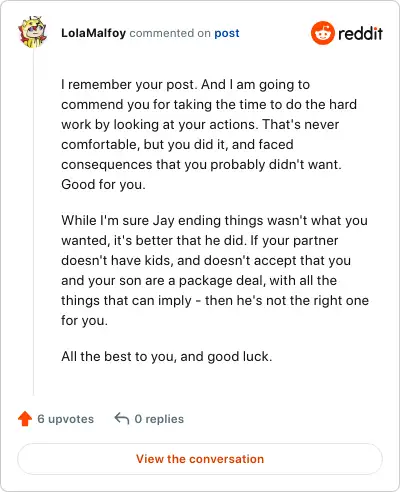400x492 pixels.
Task: Click the 'I remember your post' paragraph opening
Action: (128, 85)
